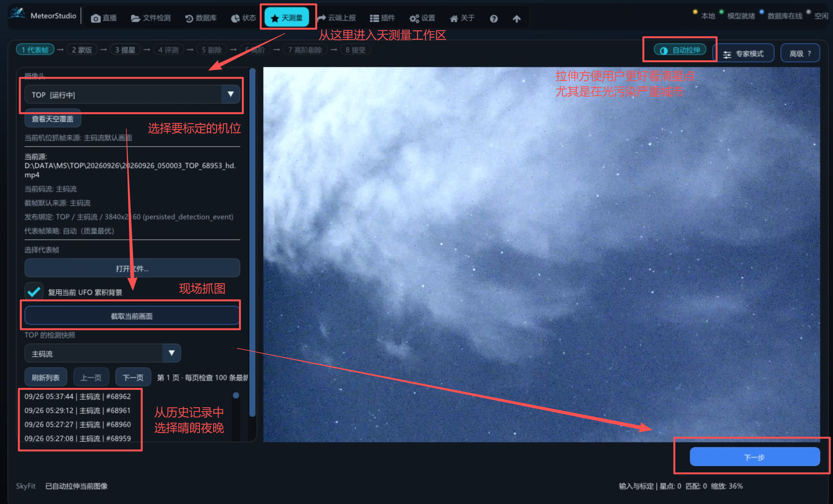Select step 1 代表帧

(35, 50)
